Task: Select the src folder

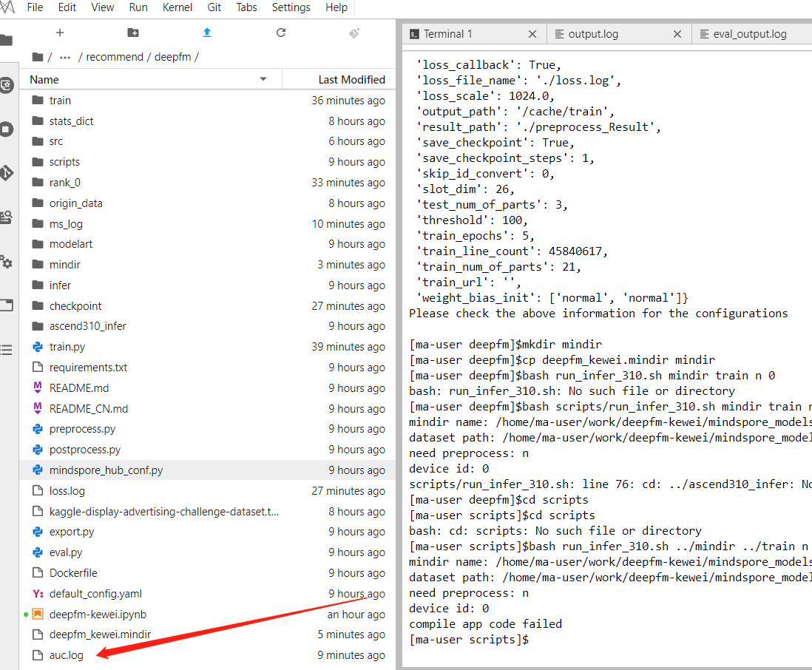Action: point(208,141)
